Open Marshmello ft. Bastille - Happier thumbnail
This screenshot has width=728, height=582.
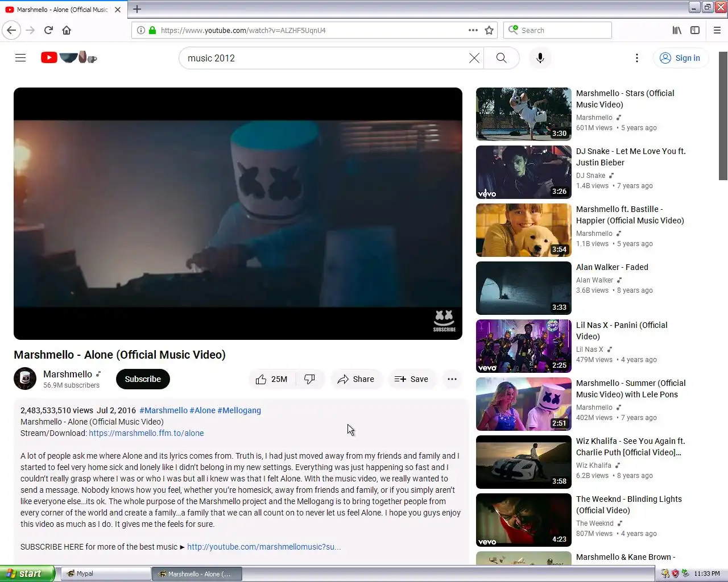click(524, 230)
